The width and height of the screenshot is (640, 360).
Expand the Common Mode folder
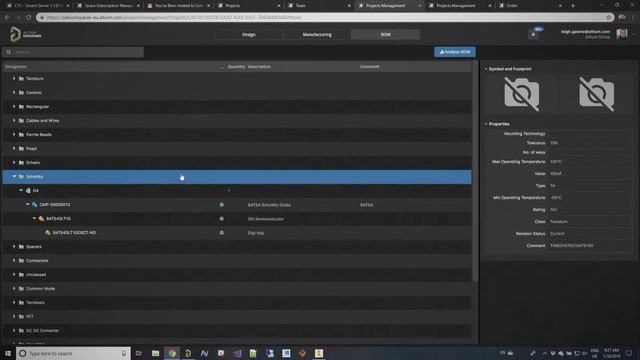14,289
